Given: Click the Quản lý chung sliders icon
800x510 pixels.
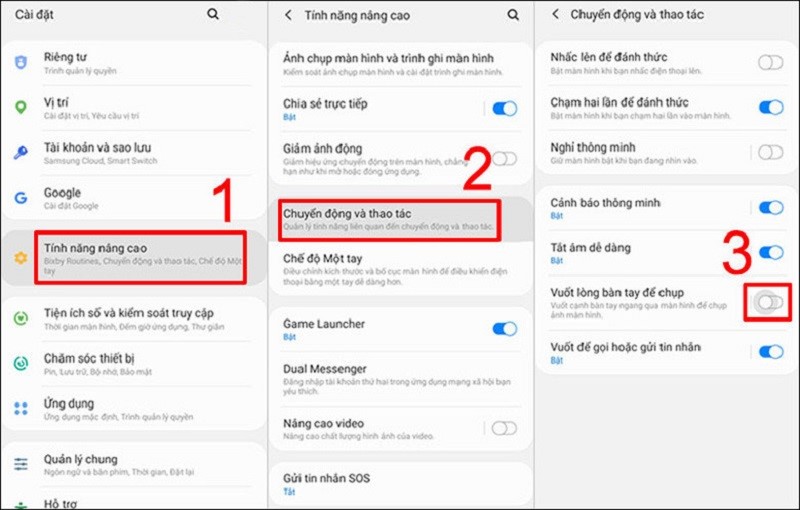Looking at the screenshot, I should coord(20,464).
